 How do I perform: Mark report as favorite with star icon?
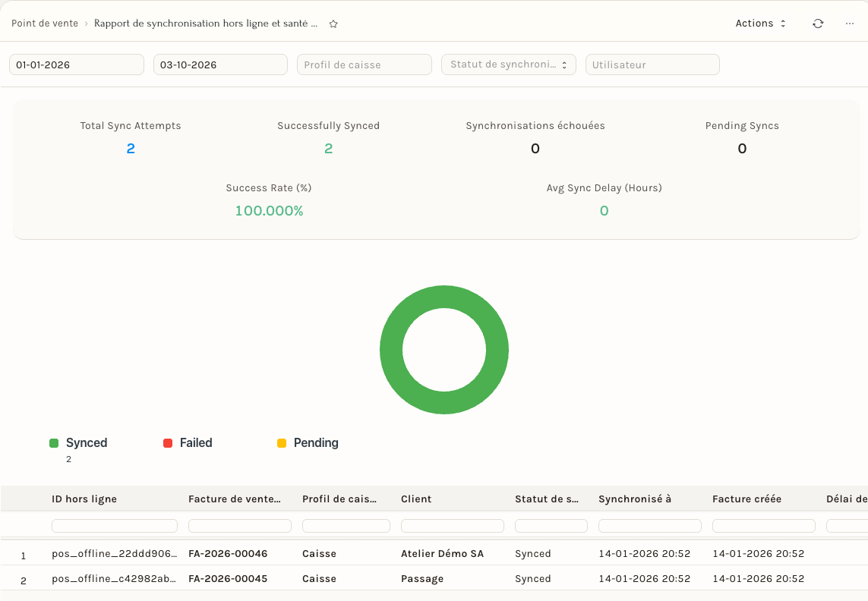click(333, 24)
